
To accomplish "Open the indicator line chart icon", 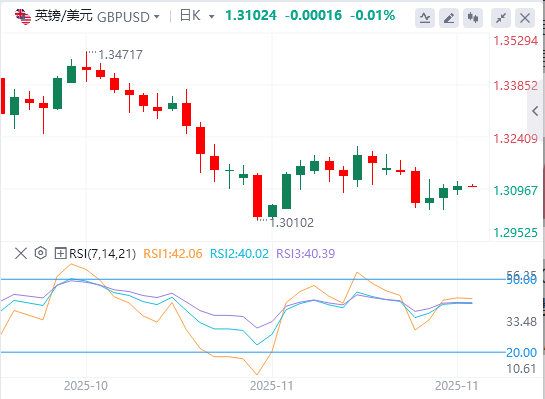I will pos(425,18).
